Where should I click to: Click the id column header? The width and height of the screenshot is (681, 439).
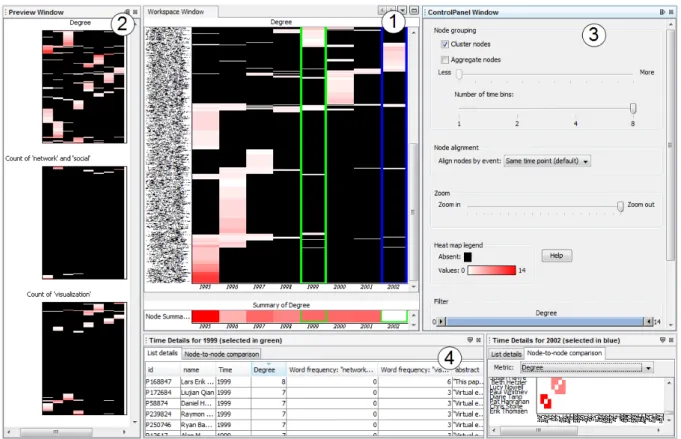pyautogui.click(x=163, y=370)
